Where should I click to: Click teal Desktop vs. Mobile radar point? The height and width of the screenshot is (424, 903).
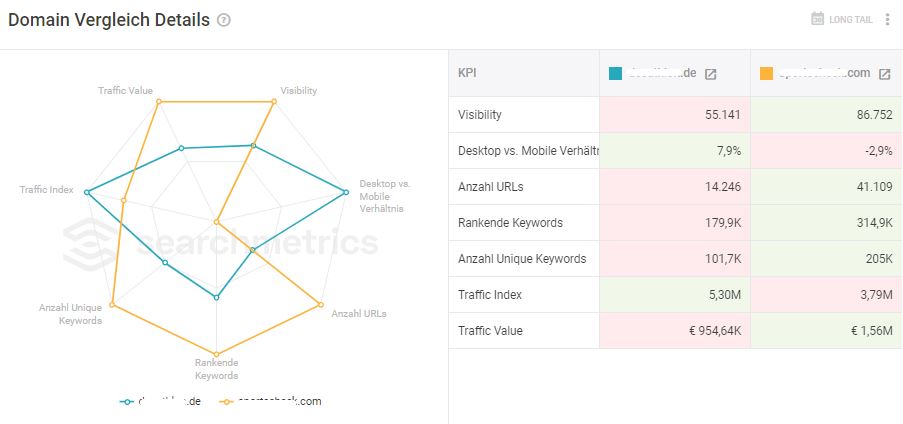click(x=346, y=192)
